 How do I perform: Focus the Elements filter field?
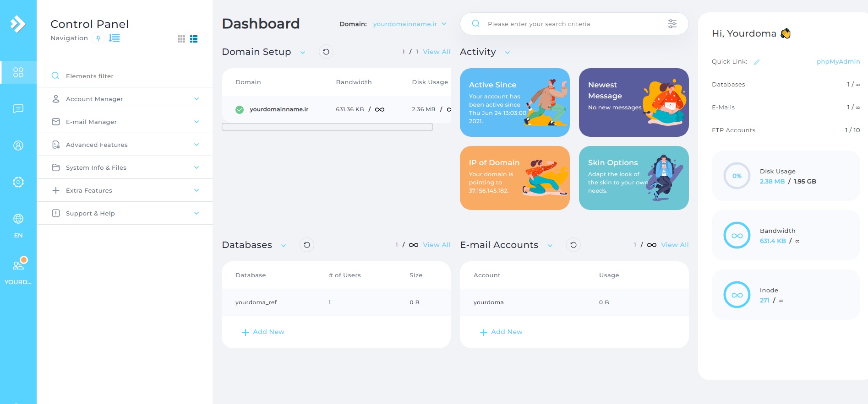pyautogui.click(x=125, y=76)
